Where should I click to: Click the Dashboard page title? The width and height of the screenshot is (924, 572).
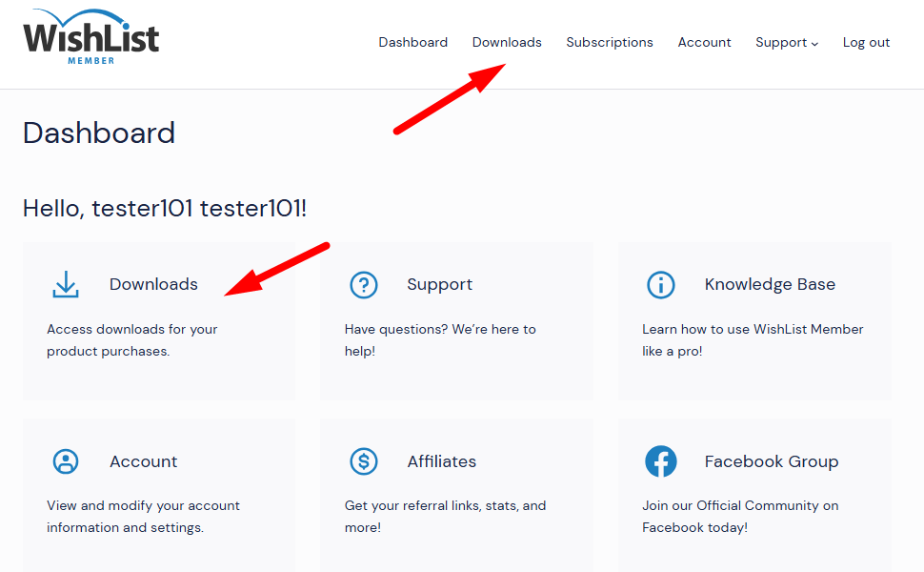pyautogui.click(x=98, y=133)
